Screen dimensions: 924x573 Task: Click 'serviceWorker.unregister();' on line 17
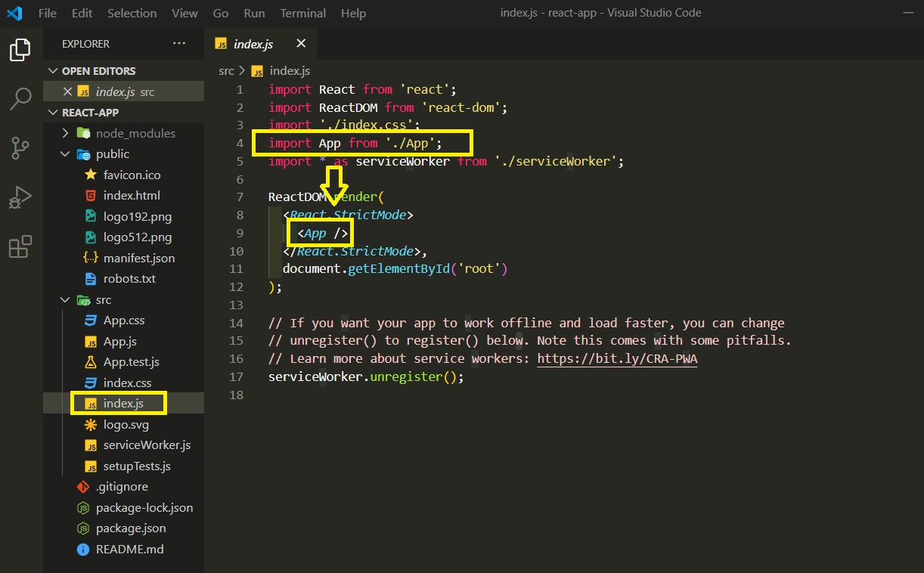click(366, 376)
